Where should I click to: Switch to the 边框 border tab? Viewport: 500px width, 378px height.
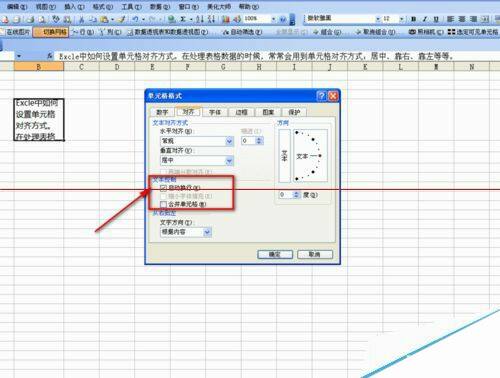(x=241, y=112)
